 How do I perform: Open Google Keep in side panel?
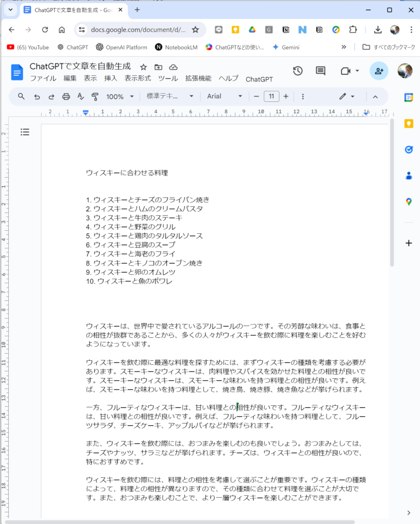408,123
